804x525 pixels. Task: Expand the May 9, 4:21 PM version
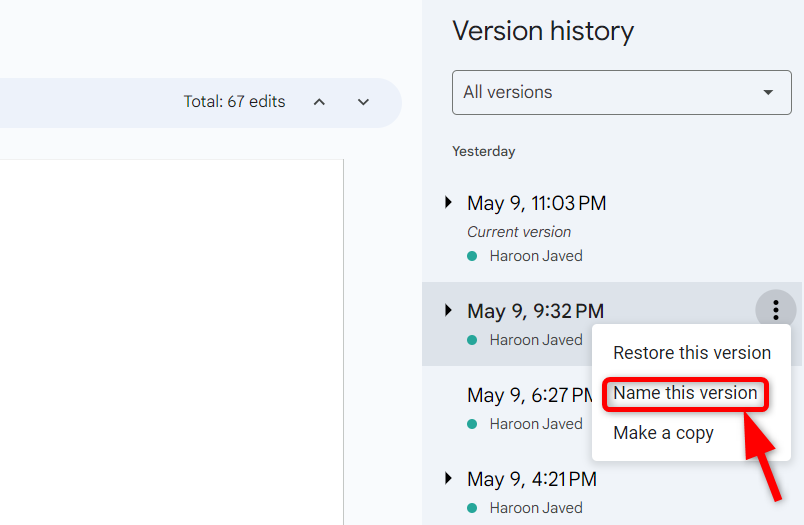[449, 478]
